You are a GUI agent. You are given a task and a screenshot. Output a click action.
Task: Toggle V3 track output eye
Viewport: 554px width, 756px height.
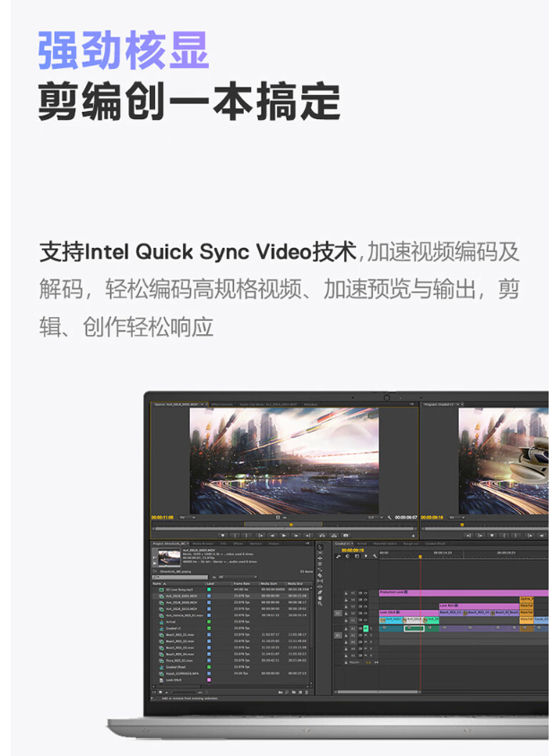[366, 606]
